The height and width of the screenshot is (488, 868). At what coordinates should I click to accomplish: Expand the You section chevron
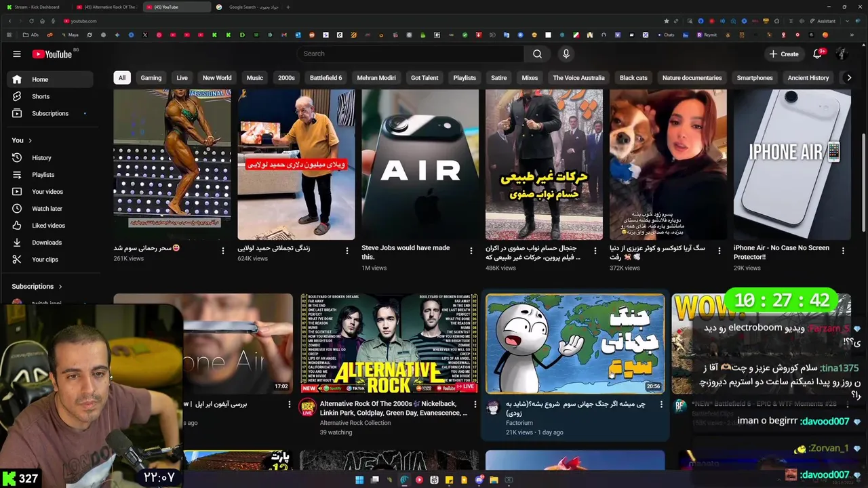[30, 140]
